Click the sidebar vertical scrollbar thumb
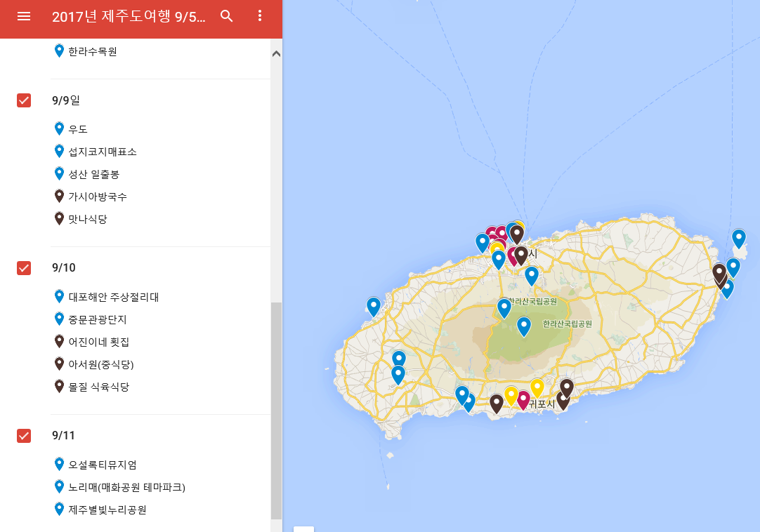Viewport: 760px width, 532px height. pyautogui.click(x=276, y=411)
